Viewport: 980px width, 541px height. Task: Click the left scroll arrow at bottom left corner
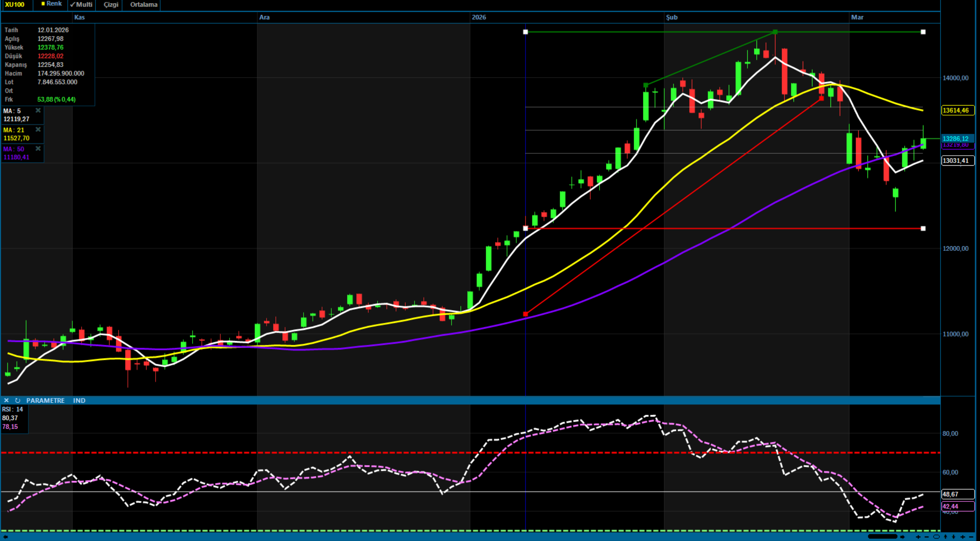coord(5,537)
